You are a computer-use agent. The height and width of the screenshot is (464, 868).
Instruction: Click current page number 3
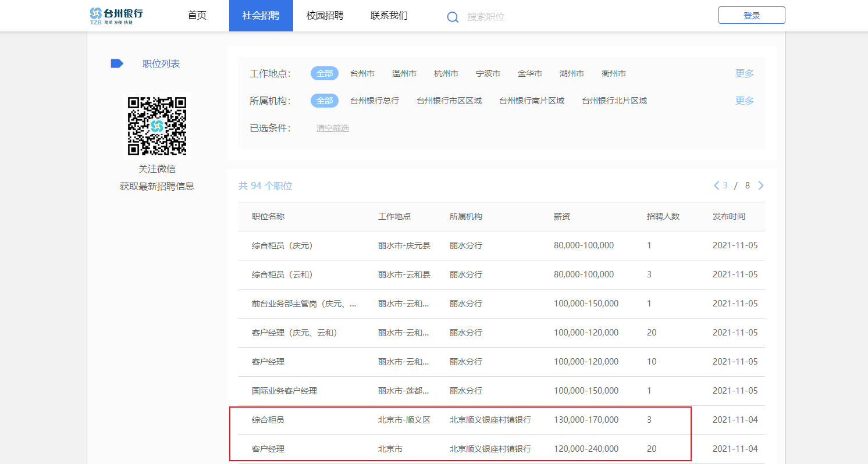(725, 185)
